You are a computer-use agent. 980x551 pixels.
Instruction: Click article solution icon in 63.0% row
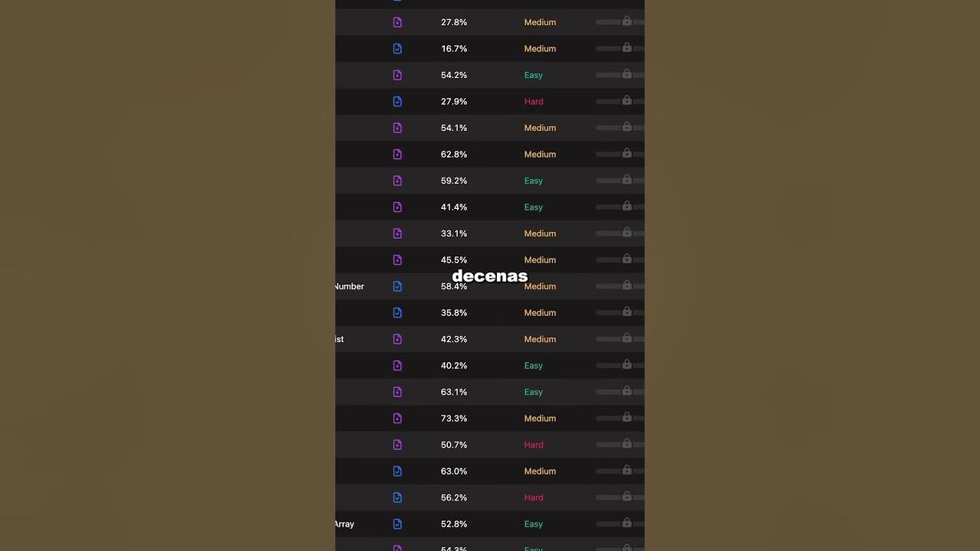click(397, 471)
